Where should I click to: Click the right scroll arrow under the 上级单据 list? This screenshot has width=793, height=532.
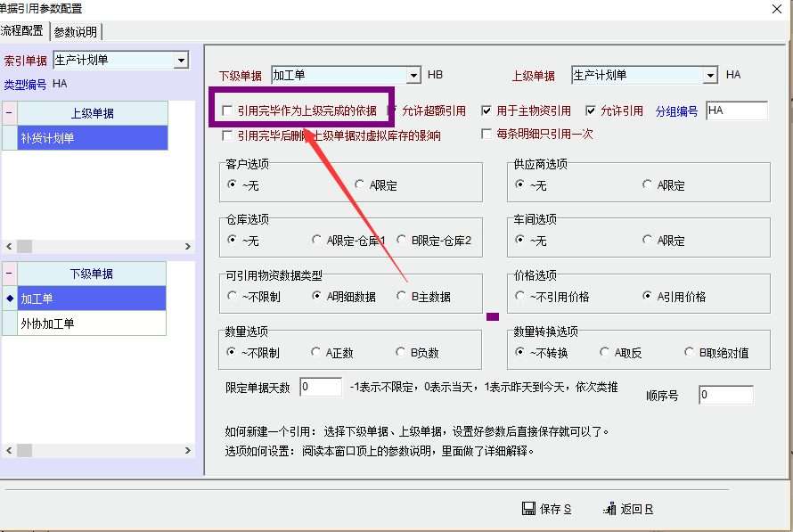click(x=187, y=246)
